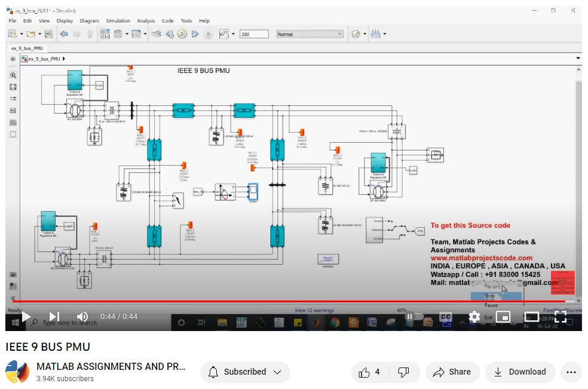Image resolution: width=588 pixels, height=389 pixels.
Task: Open the Simulink Edit menu
Action: coord(27,21)
